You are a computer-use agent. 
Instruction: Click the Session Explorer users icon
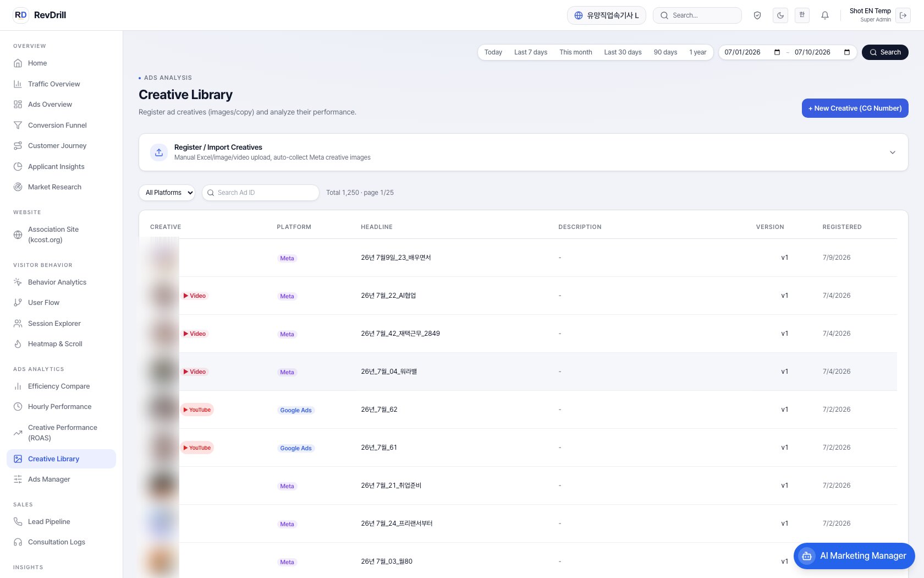pyautogui.click(x=18, y=324)
